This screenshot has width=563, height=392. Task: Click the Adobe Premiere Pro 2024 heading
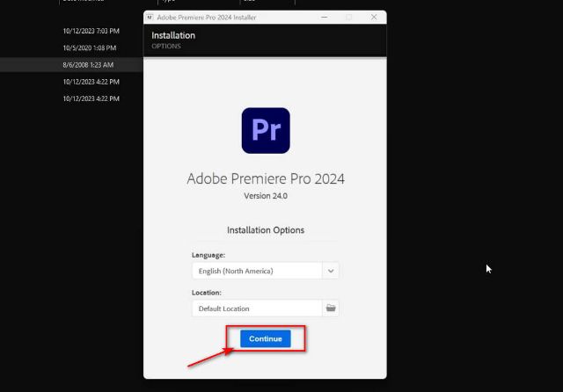266,178
